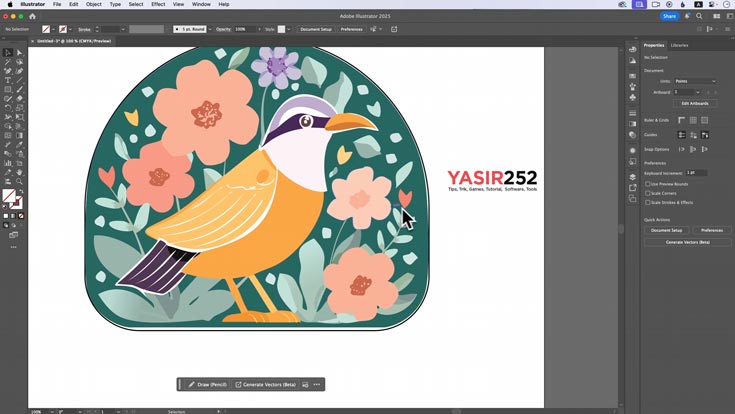Enable Scale Strokes & Effects checkbox
The image size is (735, 414).
(x=647, y=203)
